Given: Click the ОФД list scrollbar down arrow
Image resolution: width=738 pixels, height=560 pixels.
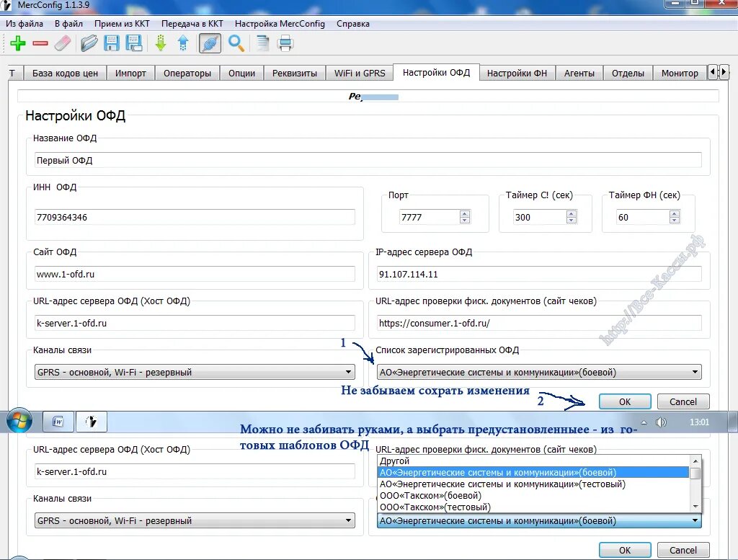Looking at the screenshot, I should [695, 507].
